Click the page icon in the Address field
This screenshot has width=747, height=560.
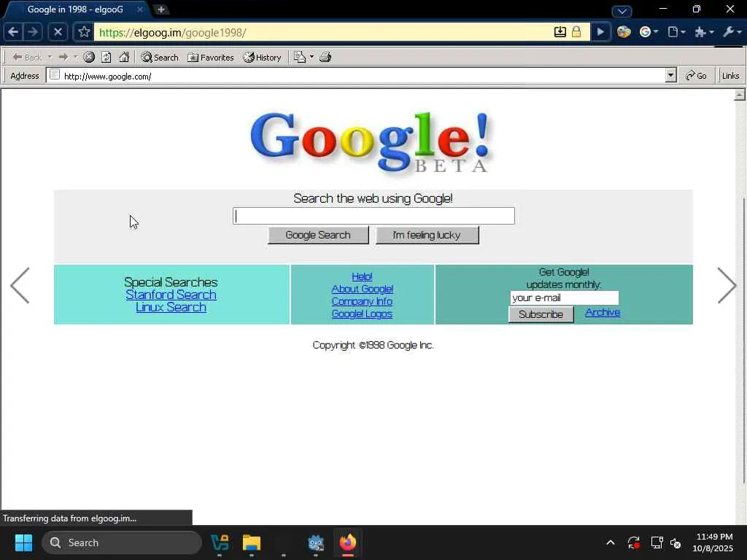(55, 75)
